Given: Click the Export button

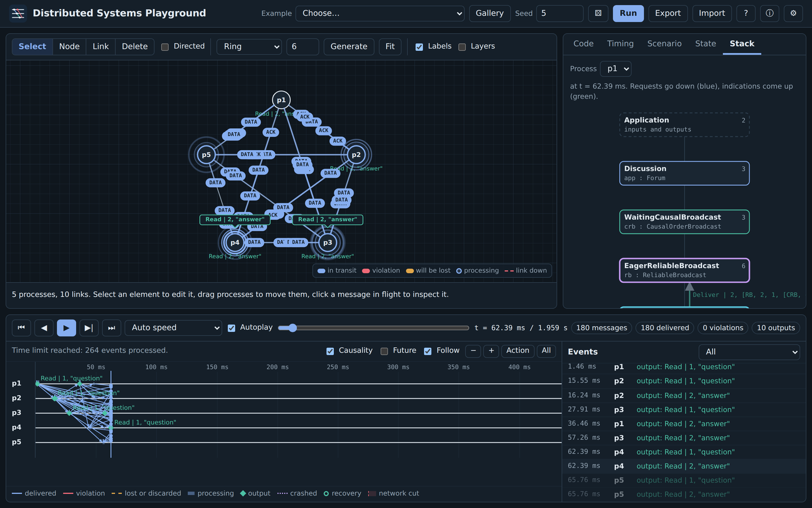Looking at the screenshot, I should click(668, 13).
